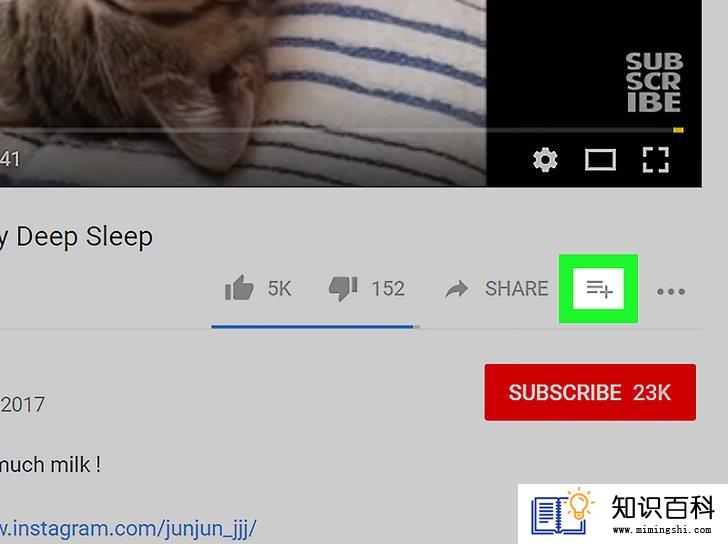
Task: Switch to theater mode view
Action: pos(600,160)
